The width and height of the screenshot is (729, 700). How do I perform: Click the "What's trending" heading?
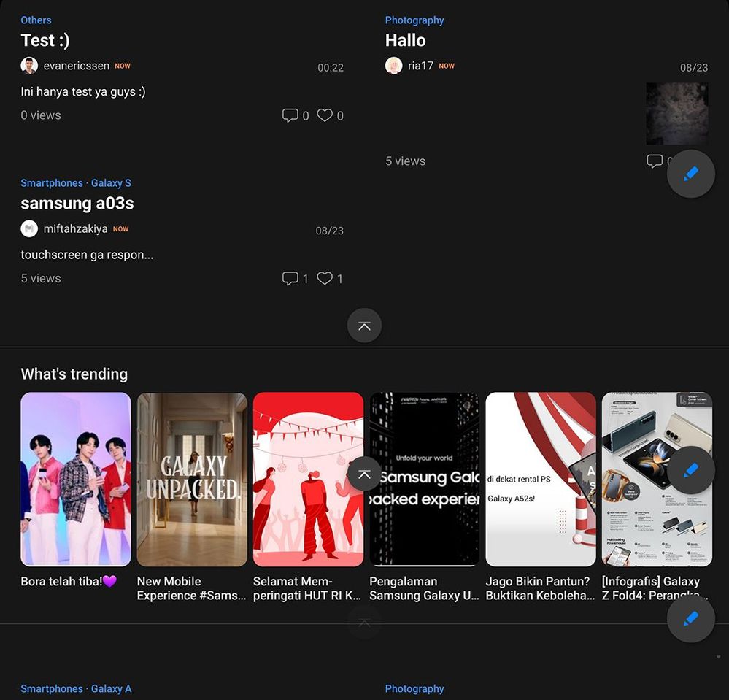point(74,374)
